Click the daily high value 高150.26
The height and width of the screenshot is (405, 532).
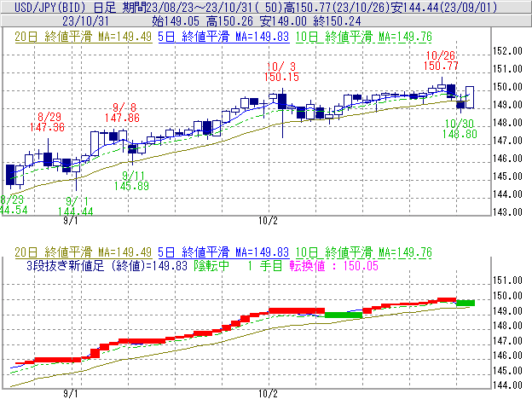coord(229,21)
